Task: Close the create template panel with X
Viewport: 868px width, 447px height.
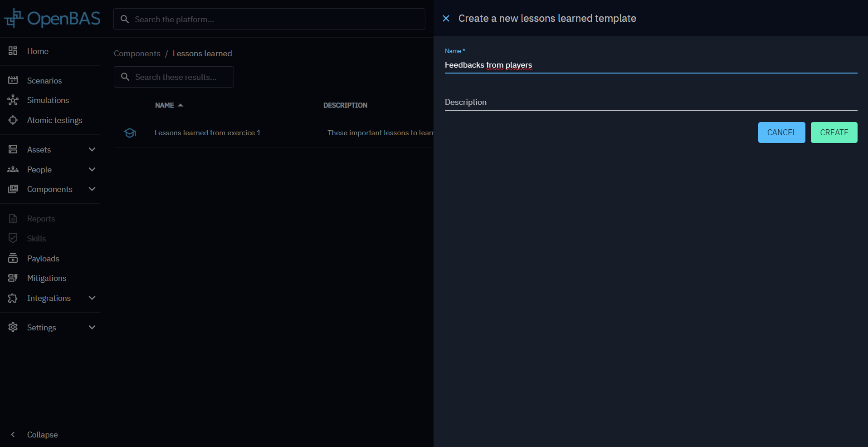Action: point(446,19)
